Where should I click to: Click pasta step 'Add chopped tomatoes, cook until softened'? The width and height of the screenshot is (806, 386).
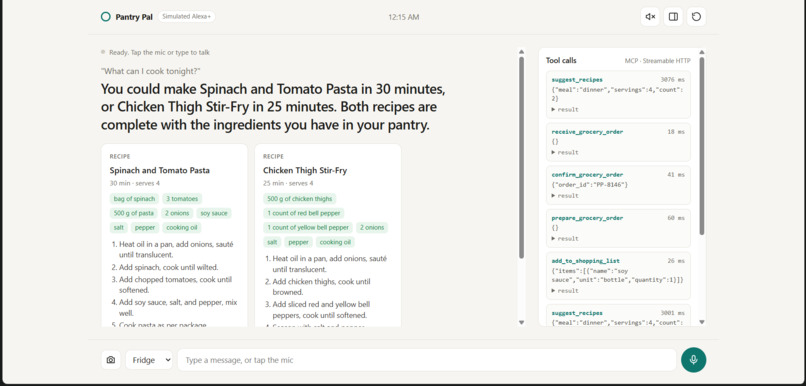point(175,285)
